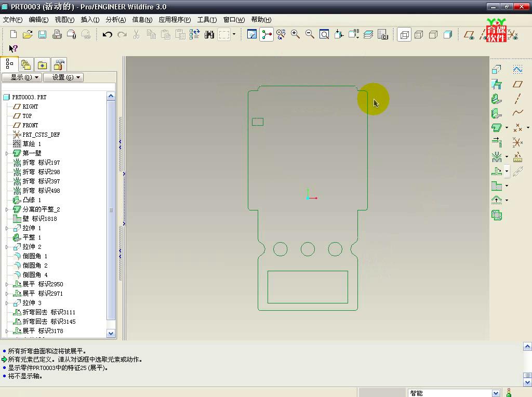532x397 pixels.
Task: Open the 分析(A) menu
Action: [x=116, y=20]
